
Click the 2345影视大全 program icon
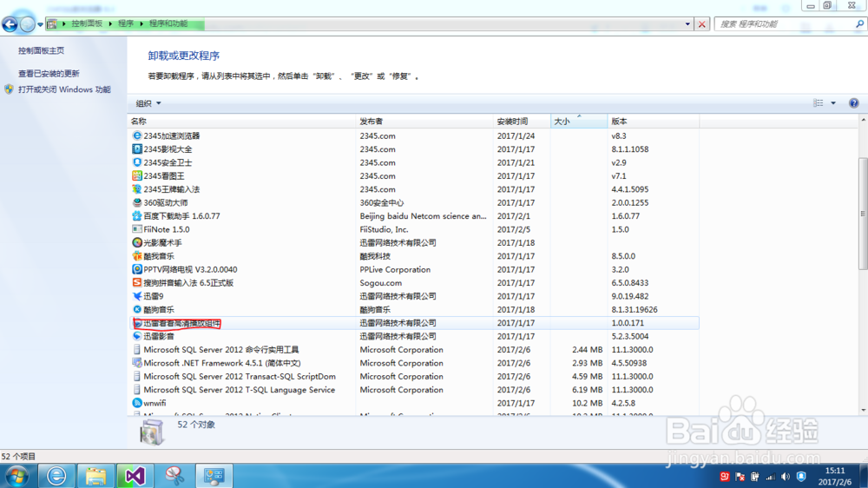137,149
